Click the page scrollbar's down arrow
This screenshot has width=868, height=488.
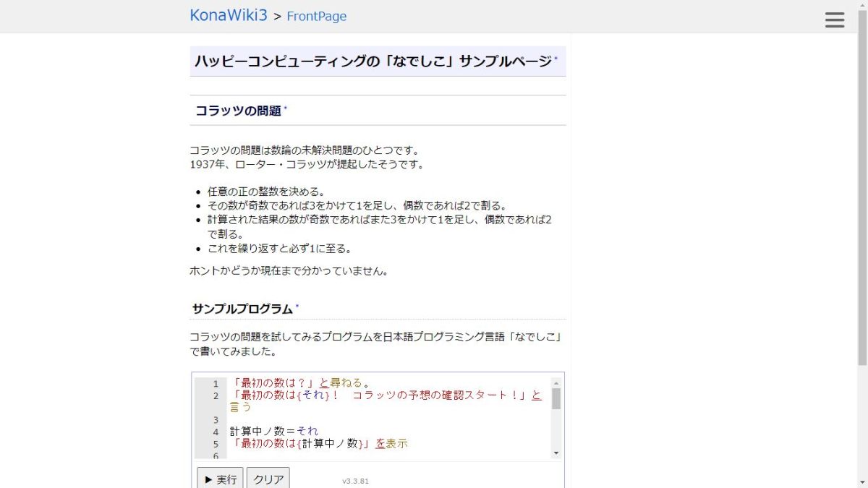pos(862,482)
